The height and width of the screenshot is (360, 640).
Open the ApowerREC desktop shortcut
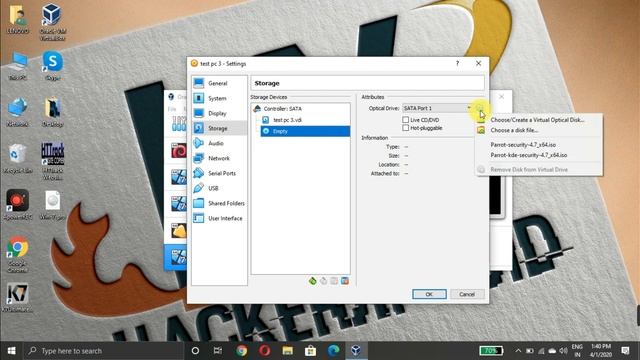pyautogui.click(x=18, y=205)
